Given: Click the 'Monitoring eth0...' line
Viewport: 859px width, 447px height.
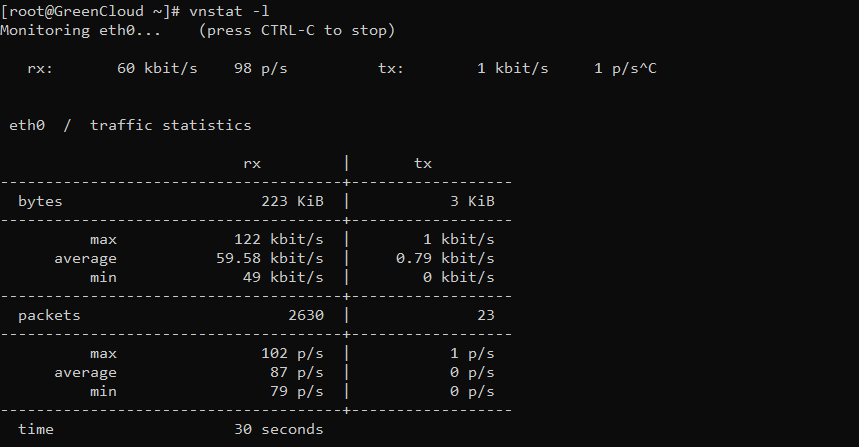Looking at the screenshot, I should click(x=81, y=30).
